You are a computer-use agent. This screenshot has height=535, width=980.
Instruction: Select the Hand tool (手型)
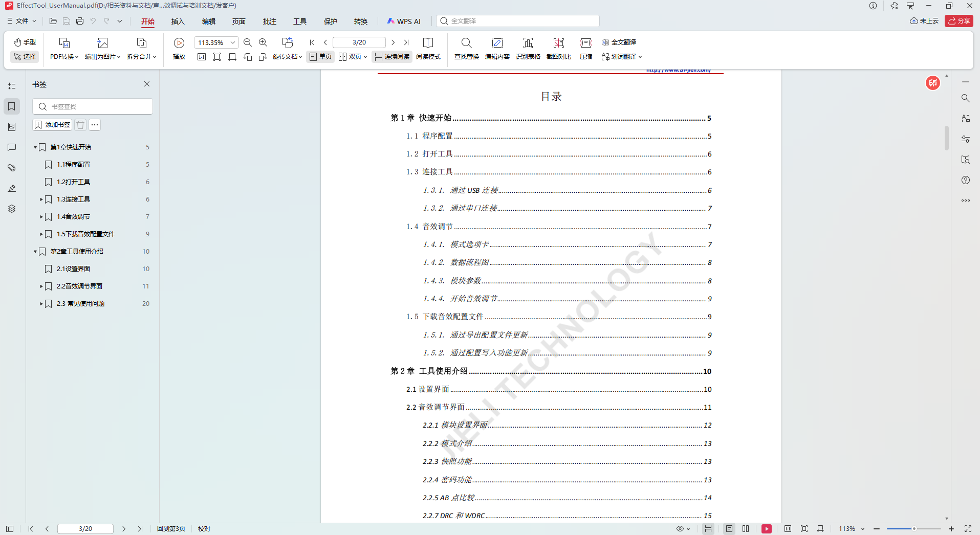click(x=25, y=42)
